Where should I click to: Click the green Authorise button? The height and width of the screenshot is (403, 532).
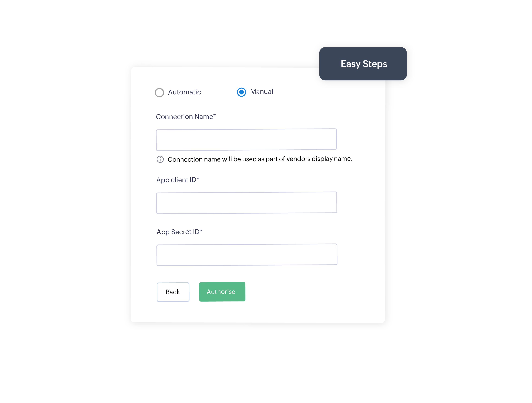point(222,292)
